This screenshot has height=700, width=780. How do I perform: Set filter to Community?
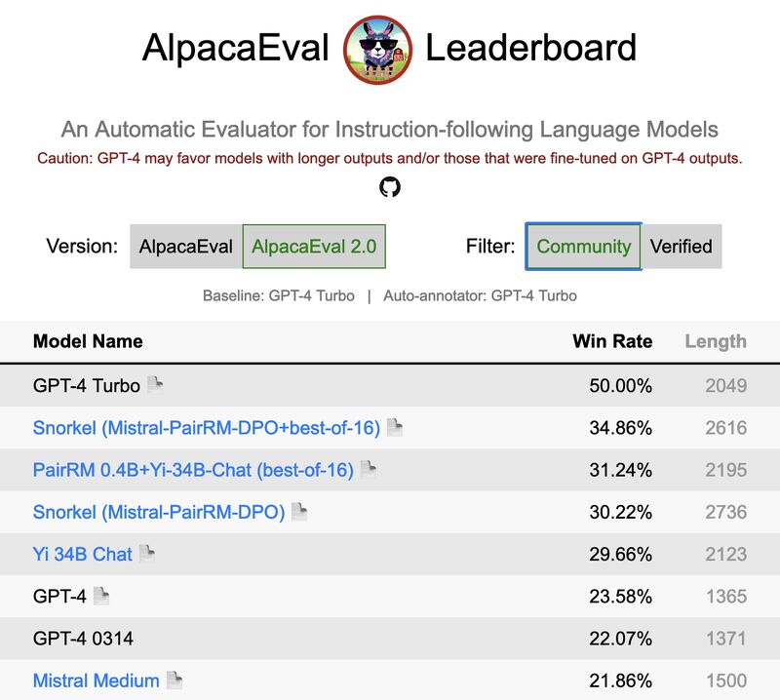[583, 247]
